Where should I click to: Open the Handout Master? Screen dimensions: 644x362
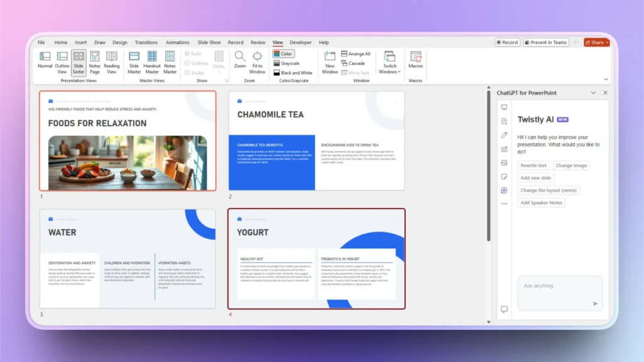[x=152, y=61]
